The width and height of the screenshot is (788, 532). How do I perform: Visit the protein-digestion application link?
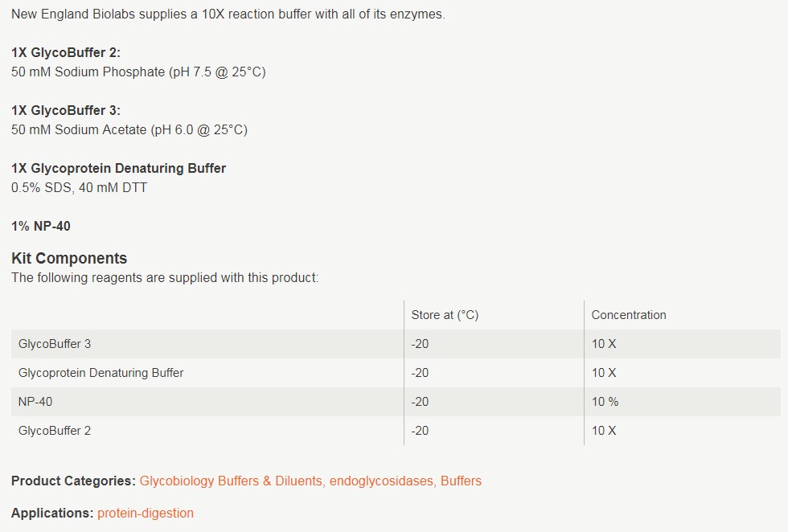click(x=146, y=513)
